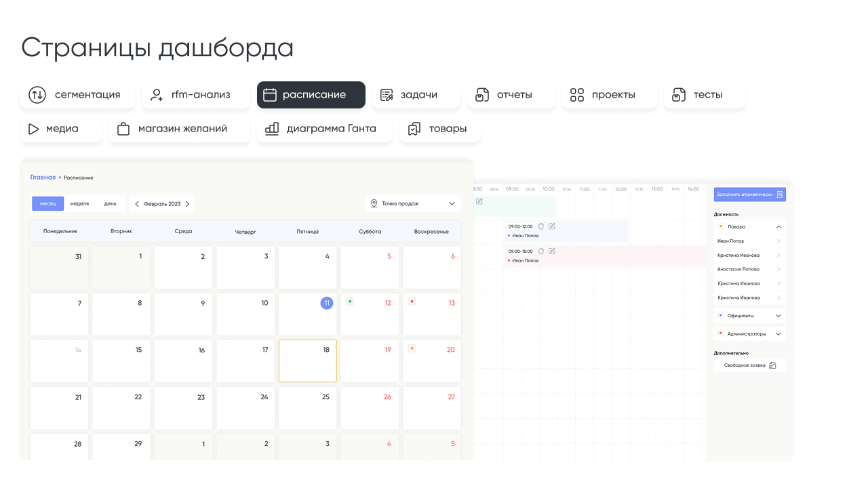Select day 29 calendar cell
This screenshot has height=488, width=868.
[121, 447]
